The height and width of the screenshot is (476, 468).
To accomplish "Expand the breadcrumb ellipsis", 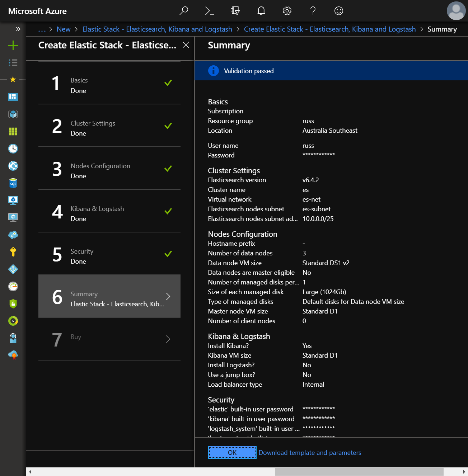I will (42, 29).
